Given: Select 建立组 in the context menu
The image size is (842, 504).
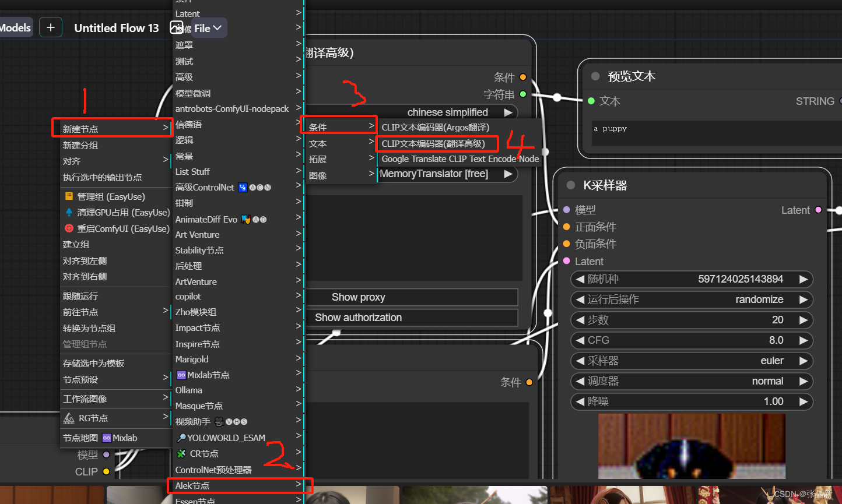Looking at the screenshot, I should point(115,244).
